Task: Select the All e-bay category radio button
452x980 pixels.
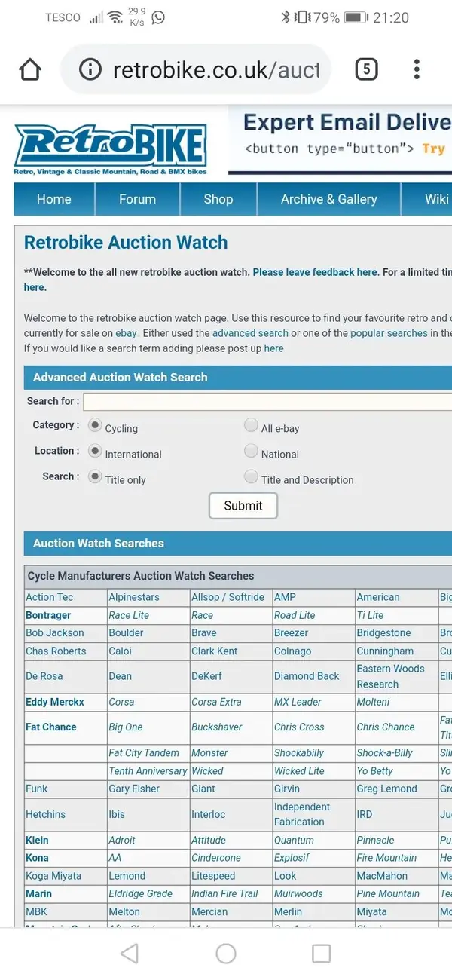Action: (x=251, y=425)
